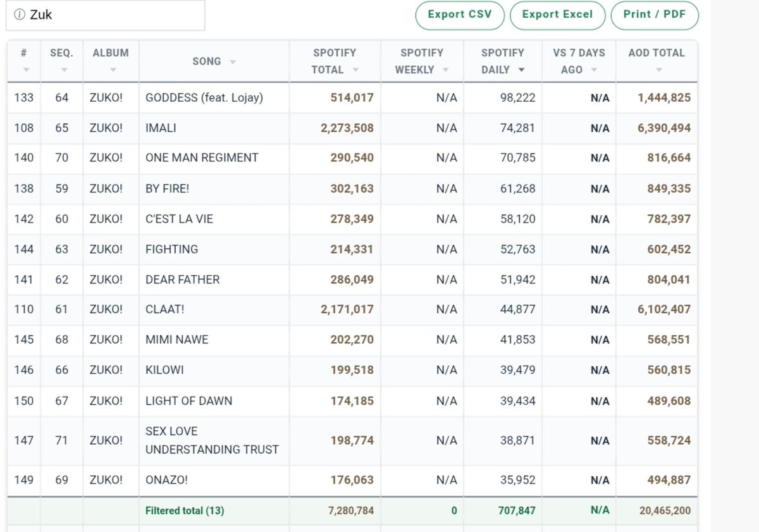The width and height of the screenshot is (759, 532).
Task: Click AOD total 494,887
Action: pos(669,480)
